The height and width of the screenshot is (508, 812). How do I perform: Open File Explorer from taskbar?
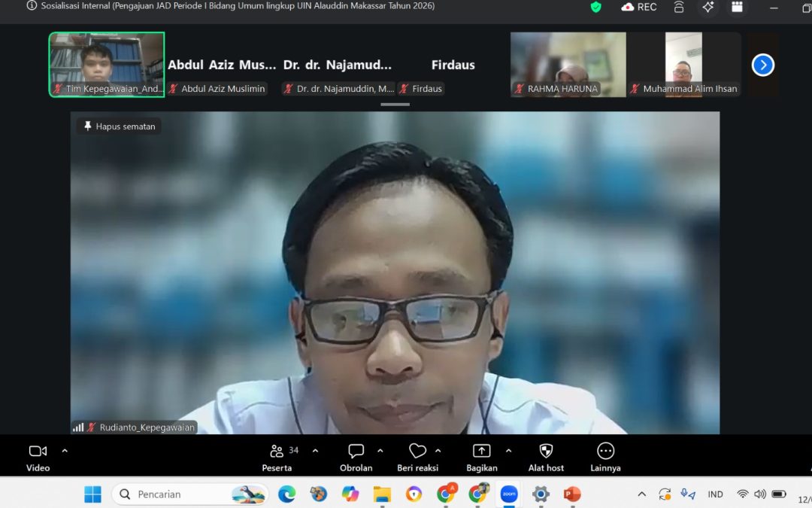[382, 494]
